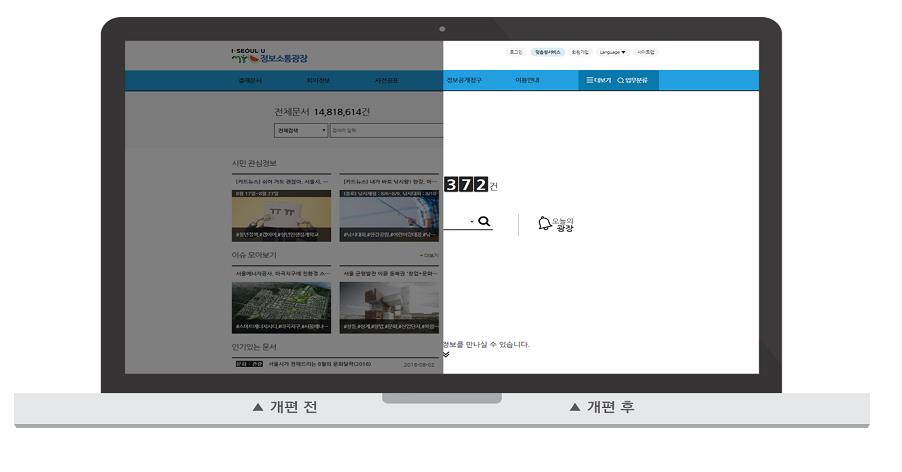Open the 결재문서 menu item
Viewport: 902px width, 472px height.
click(x=250, y=80)
